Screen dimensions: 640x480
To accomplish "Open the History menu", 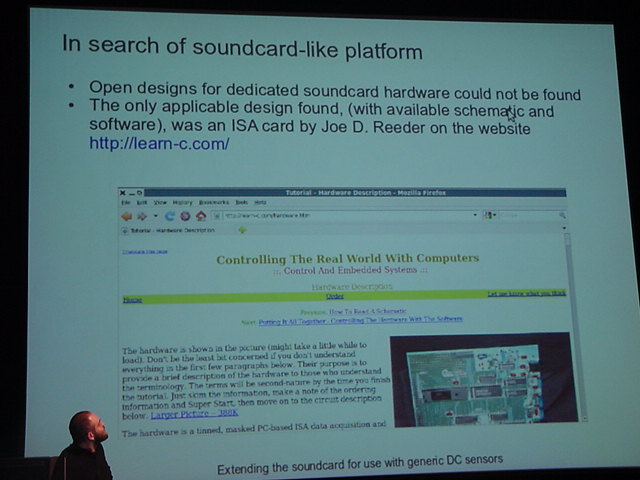I will click(x=182, y=202).
